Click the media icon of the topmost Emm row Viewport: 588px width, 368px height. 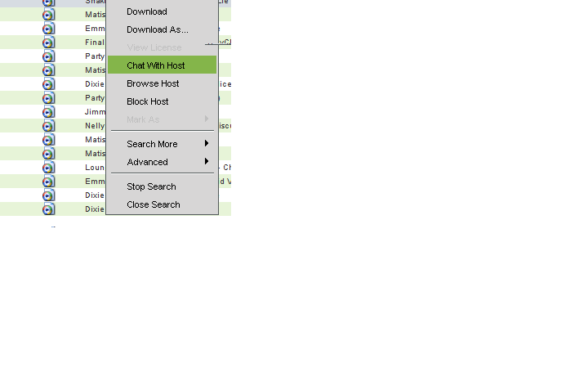point(49,29)
